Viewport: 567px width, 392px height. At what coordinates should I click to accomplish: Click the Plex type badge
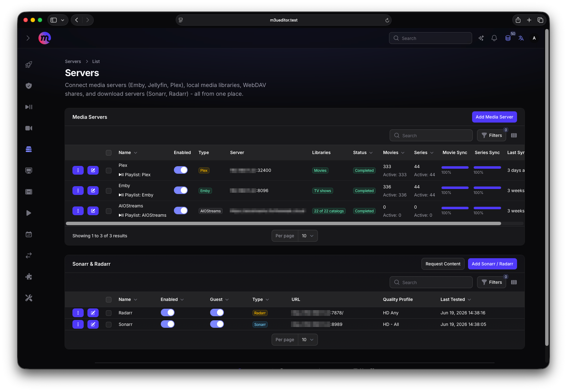[x=204, y=171]
